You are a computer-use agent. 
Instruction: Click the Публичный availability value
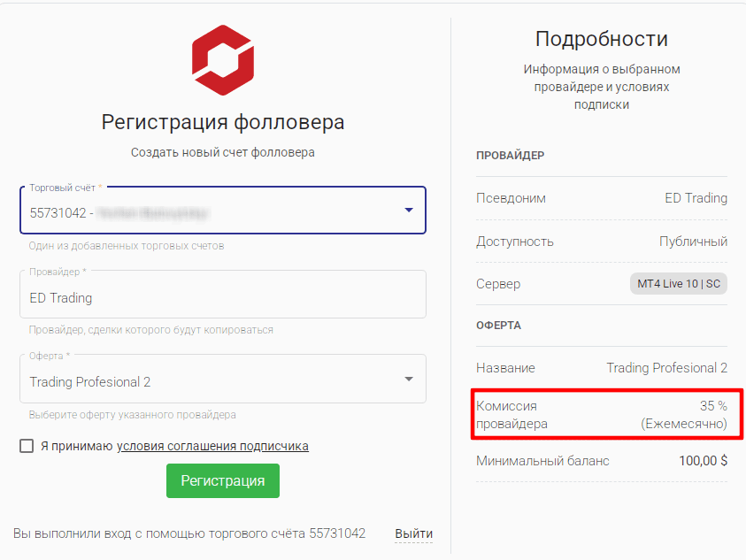click(693, 242)
